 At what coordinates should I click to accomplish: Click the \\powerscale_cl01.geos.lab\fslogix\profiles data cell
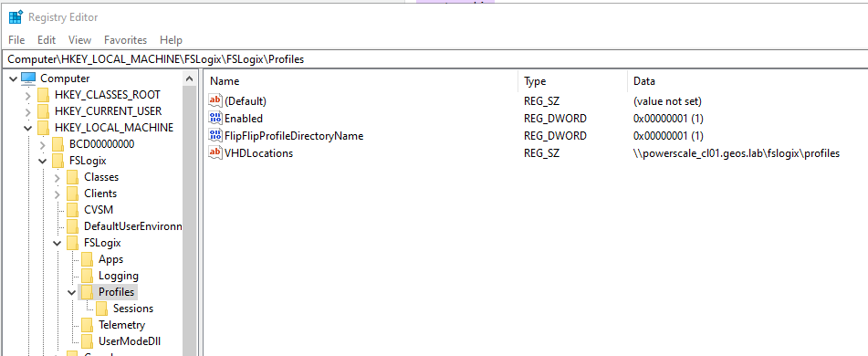[x=737, y=153]
